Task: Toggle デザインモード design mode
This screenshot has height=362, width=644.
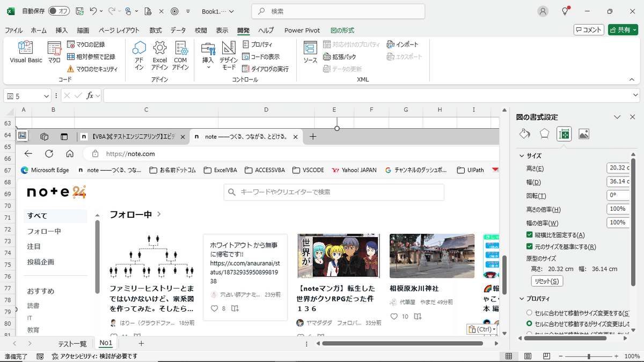Action: coord(229,55)
